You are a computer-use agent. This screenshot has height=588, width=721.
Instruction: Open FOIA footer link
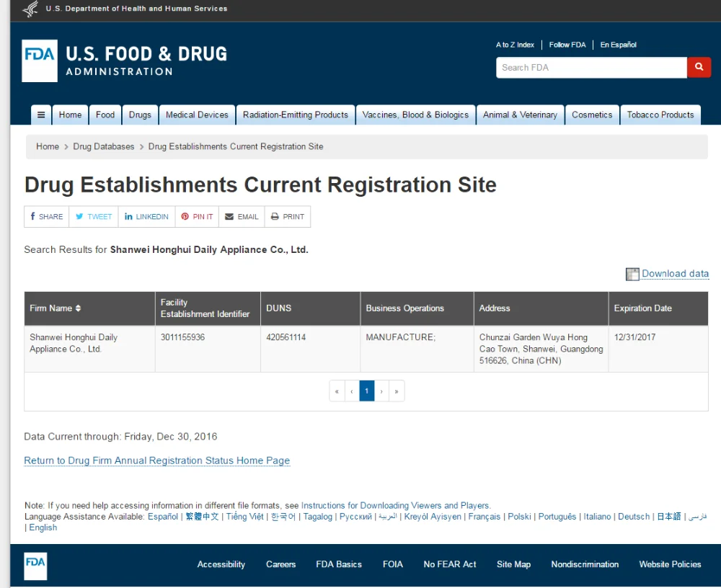[393, 564]
